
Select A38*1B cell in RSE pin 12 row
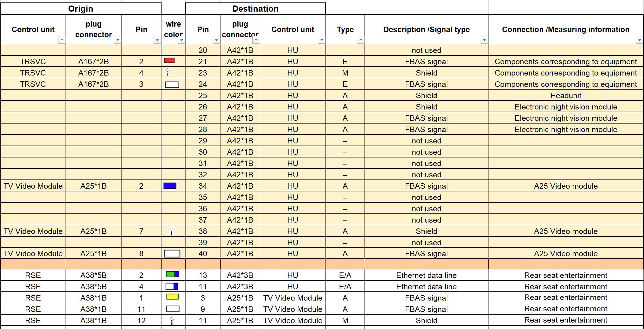[94, 320]
